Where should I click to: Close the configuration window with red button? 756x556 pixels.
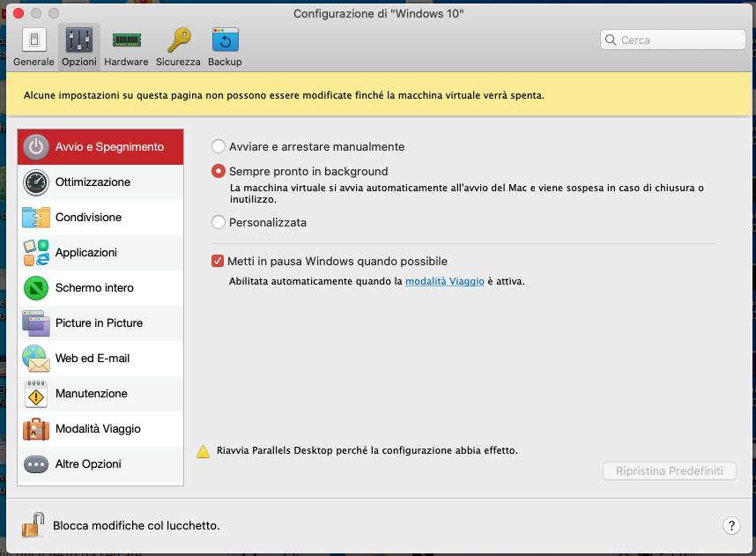[x=19, y=13]
